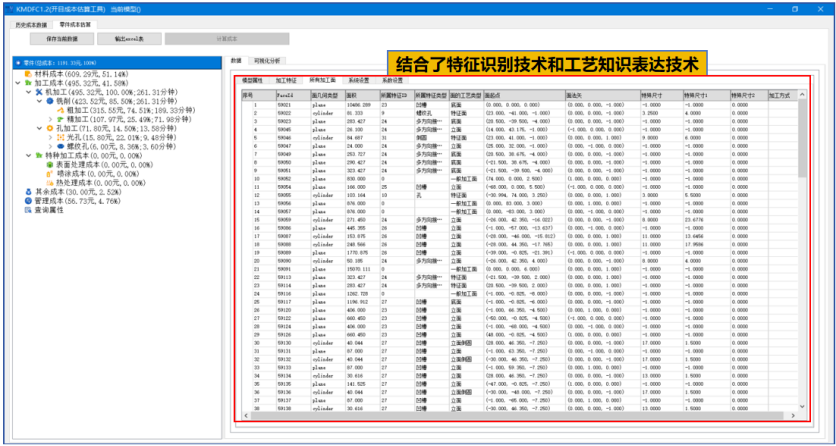Open the 可视化分析 tab
The height and width of the screenshot is (446, 836).
[266, 61]
